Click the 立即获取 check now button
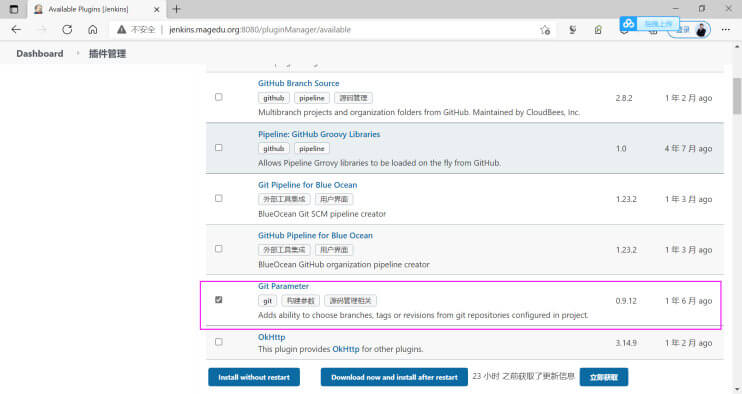 click(x=604, y=377)
